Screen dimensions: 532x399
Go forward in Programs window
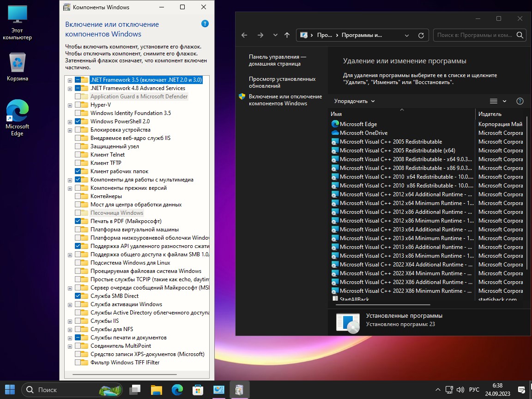click(260, 35)
